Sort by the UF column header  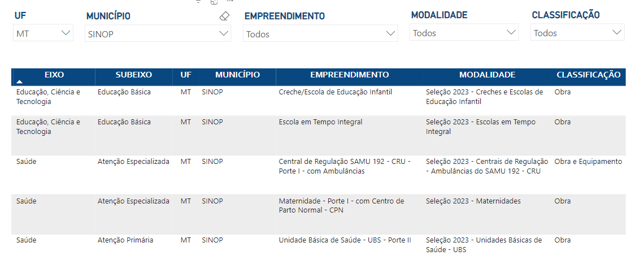186,75
